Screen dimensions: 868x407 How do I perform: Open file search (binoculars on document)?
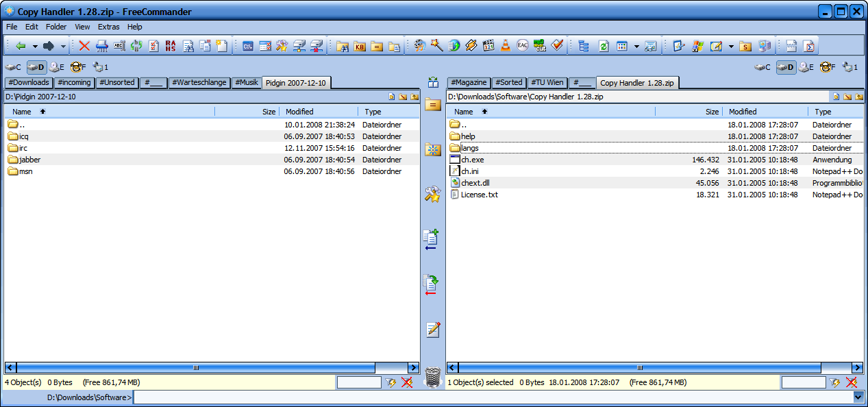coord(188,46)
